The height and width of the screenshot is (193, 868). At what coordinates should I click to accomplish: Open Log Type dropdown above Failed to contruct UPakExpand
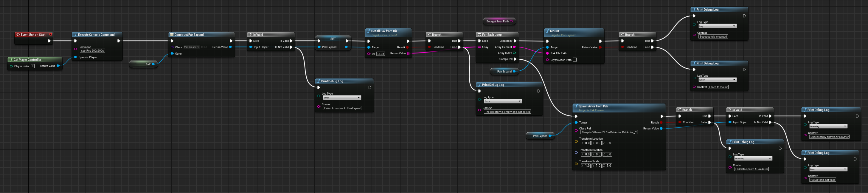point(342,98)
